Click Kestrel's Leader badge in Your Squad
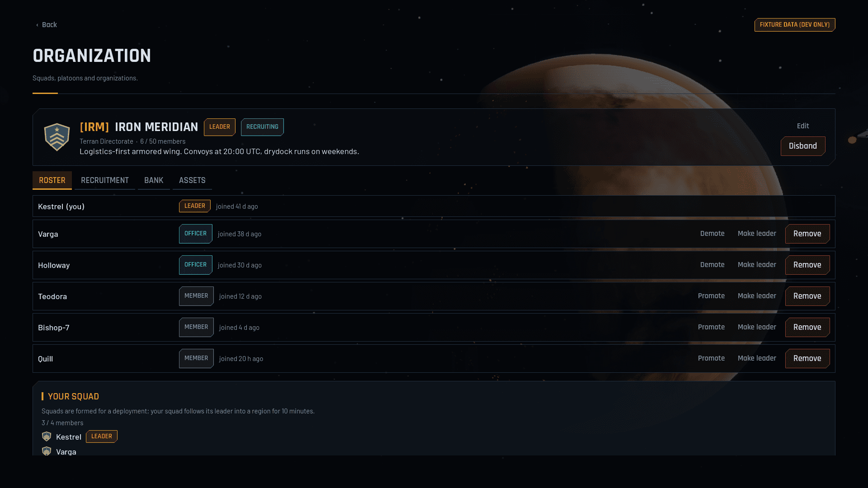 [x=102, y=436]
